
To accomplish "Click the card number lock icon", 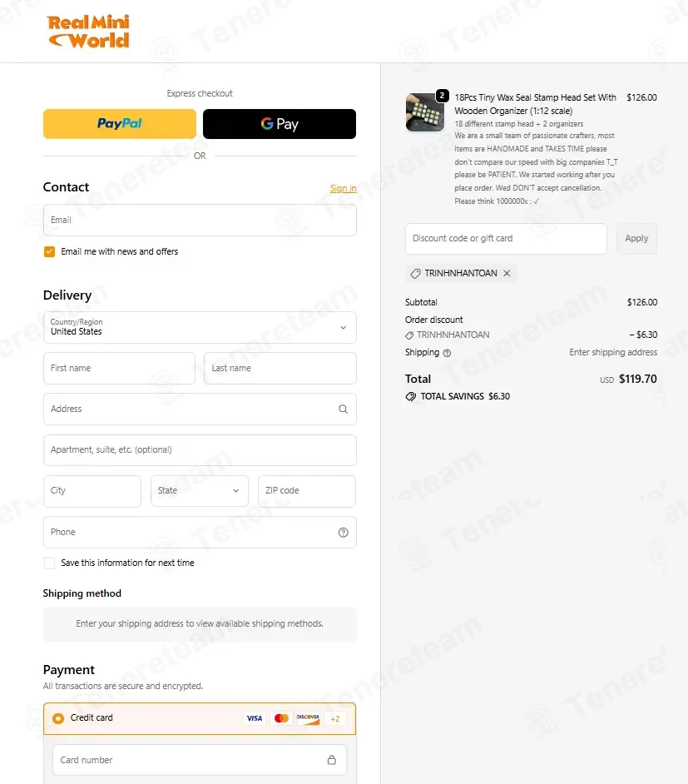I will (332, 760).
